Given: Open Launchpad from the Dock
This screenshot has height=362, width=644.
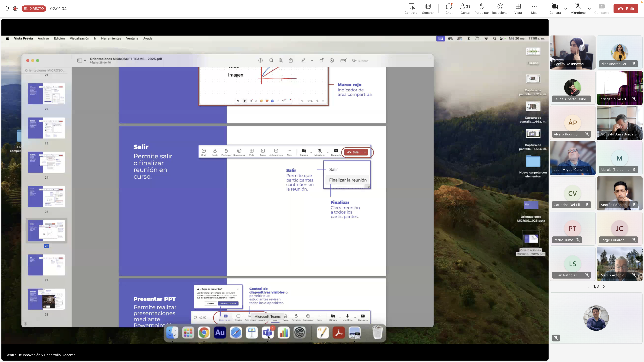Looking at the screenshot, I should (x=188, y=333).
